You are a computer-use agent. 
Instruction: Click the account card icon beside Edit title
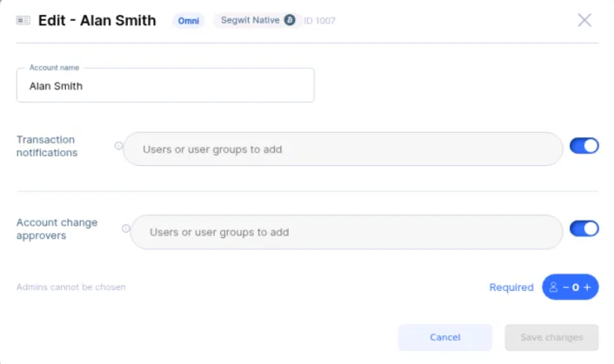[x=23, y=20]
